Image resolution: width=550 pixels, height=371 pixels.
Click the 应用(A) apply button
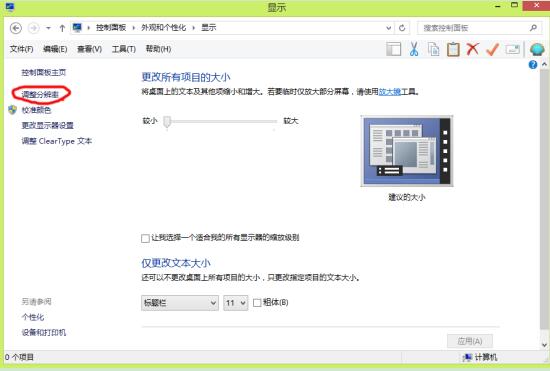(470, 341)
